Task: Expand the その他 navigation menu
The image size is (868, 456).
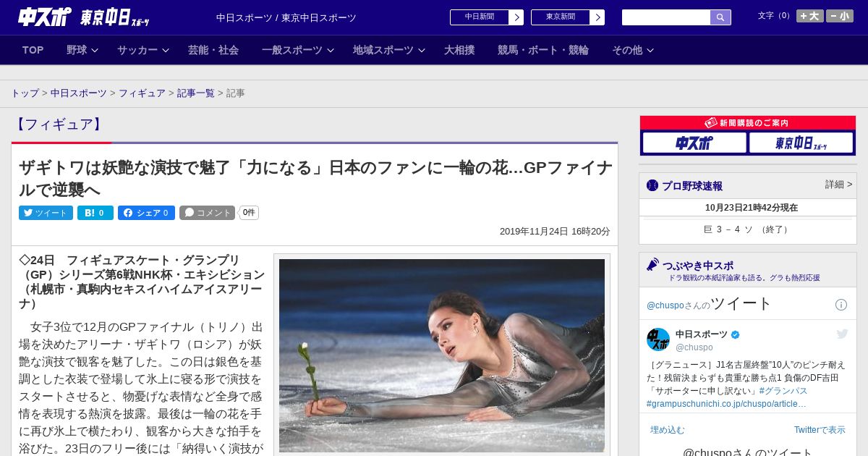Action: 633,50
